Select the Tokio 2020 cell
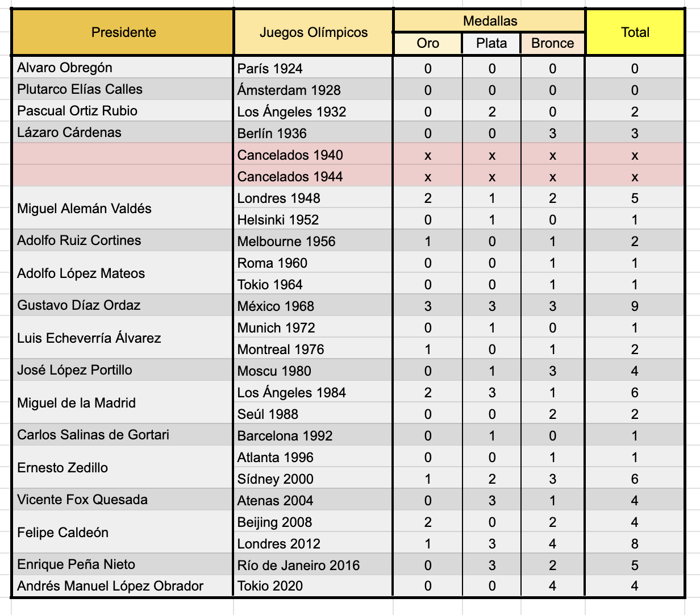Screen dimensions: 700x615 click(313, 585)
